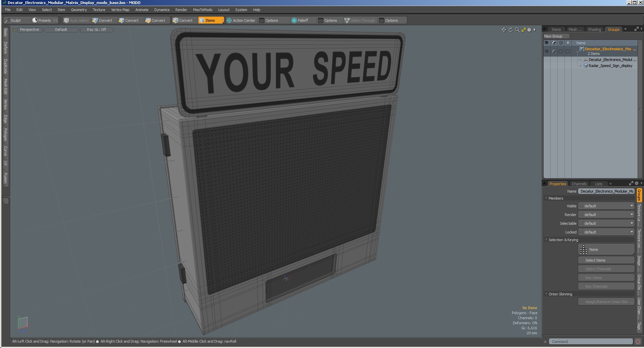Add a new tab with the plus icon
Image resolution: width=644 pixels, height=348 pixels.
(611, 184)
